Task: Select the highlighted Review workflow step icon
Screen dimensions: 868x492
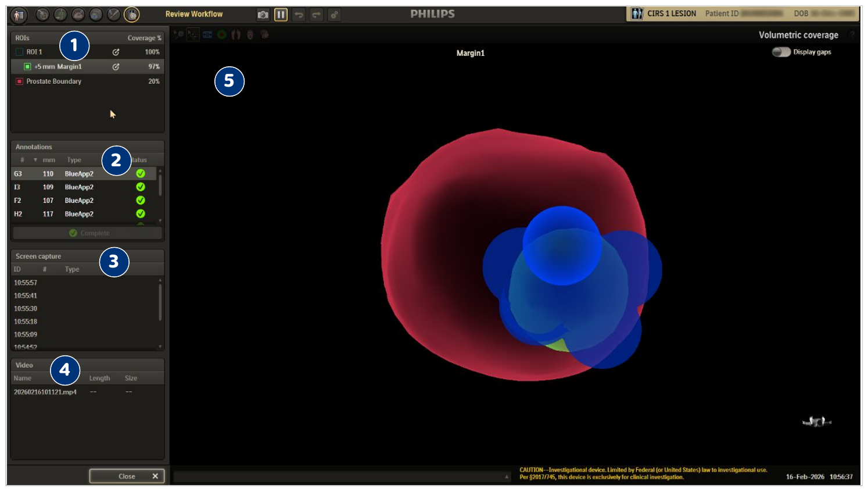Action: click(x=132, y=15)
